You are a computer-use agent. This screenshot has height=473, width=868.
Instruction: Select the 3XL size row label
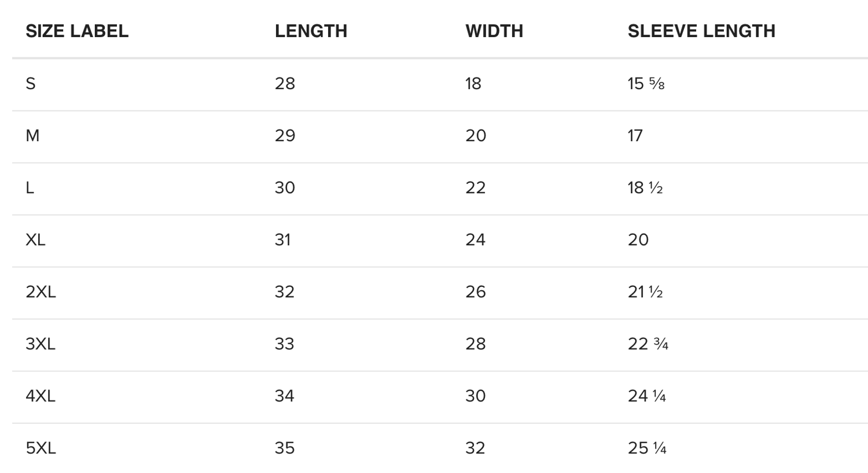[x=41, y=343]
